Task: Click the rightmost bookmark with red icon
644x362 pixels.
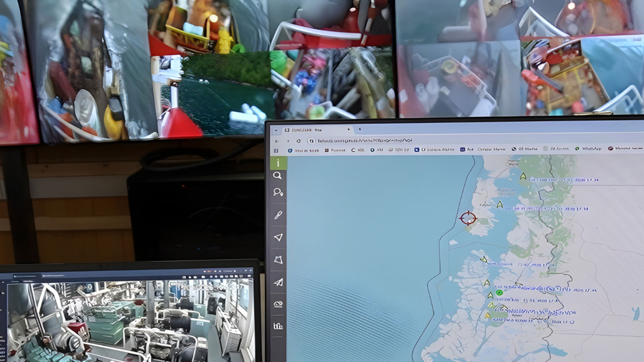Action: 625,148
